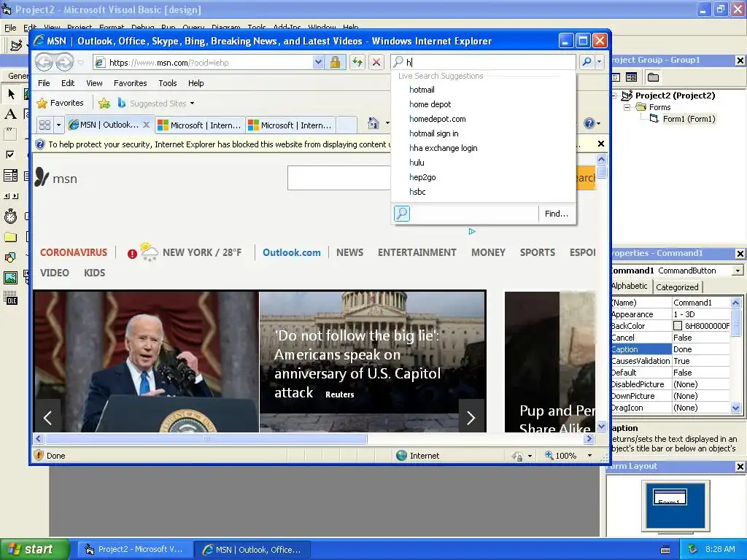This screenshot has width=747, height=560.
Task: Click the AdChoices triangle icon
Action: click(472, 231)
